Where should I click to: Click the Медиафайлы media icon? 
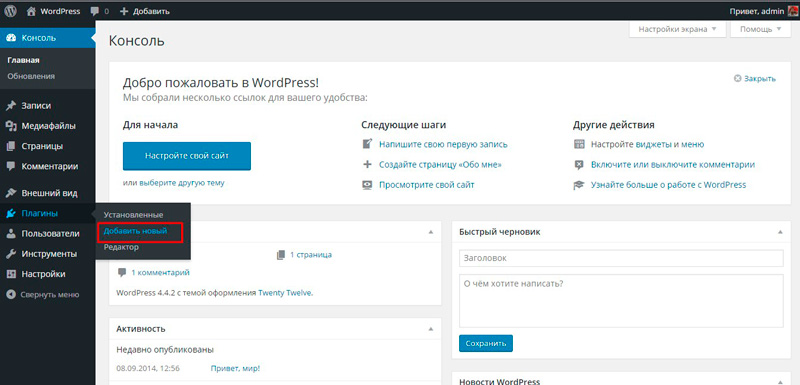click(11, 126)
